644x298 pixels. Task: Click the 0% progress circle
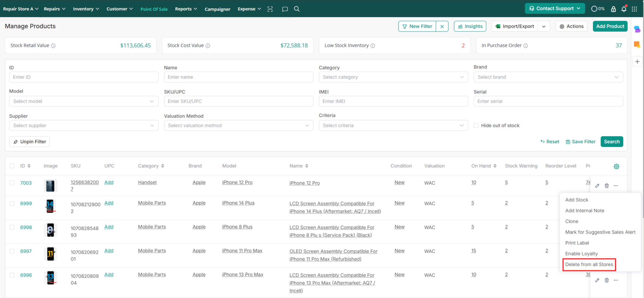point(597,9)
